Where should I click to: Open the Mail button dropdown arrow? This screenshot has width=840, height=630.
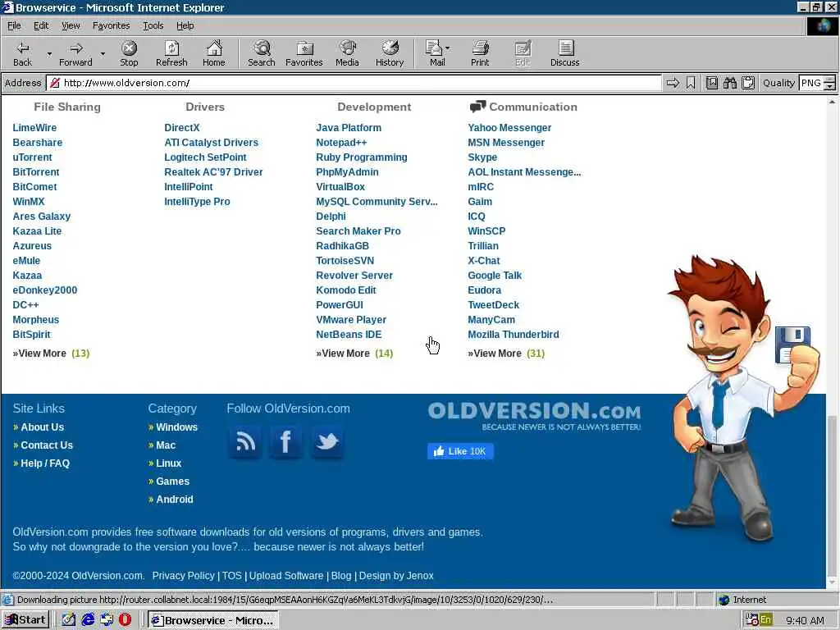[447, 48]
